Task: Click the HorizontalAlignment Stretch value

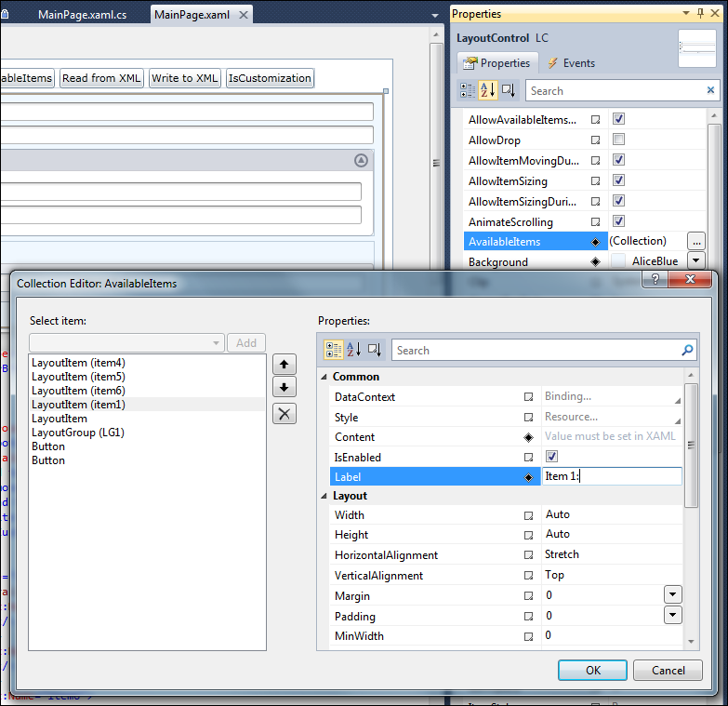Action: (612, 554)
